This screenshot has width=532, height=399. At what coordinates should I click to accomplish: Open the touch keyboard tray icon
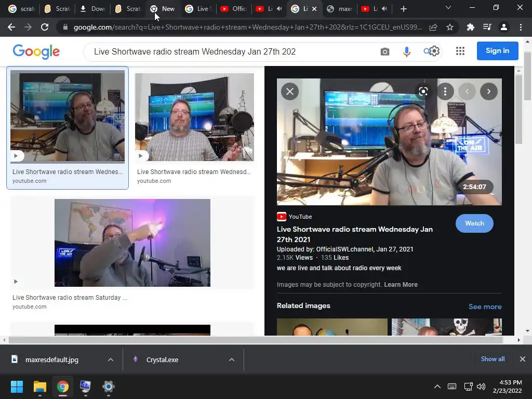pos(452,387)
